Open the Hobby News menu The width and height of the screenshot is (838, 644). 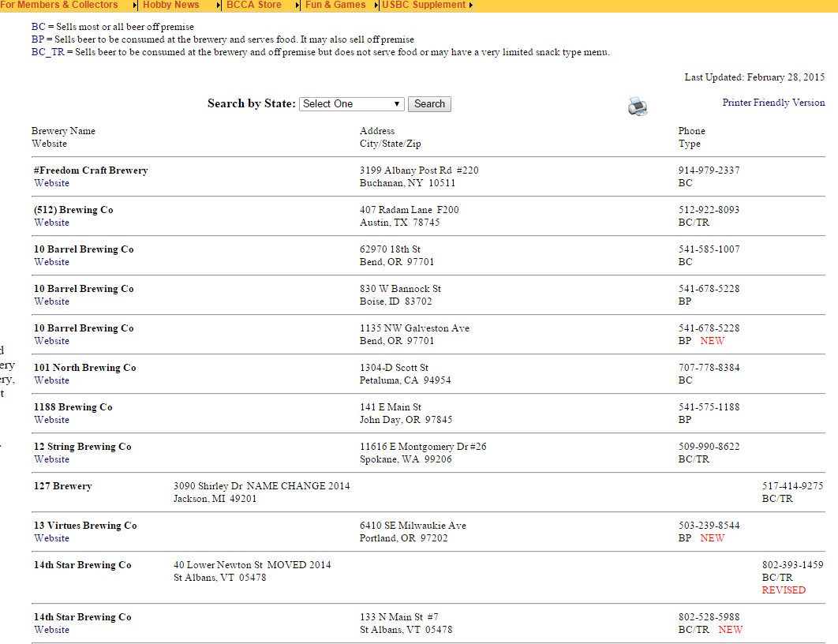pyautogui.click(x=171, y=5)
